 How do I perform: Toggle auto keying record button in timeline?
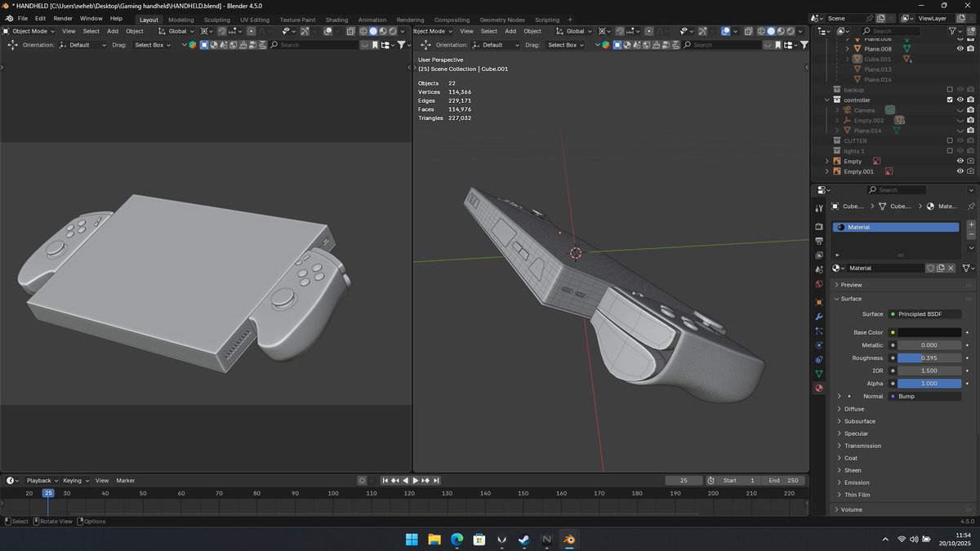[362, 481]
